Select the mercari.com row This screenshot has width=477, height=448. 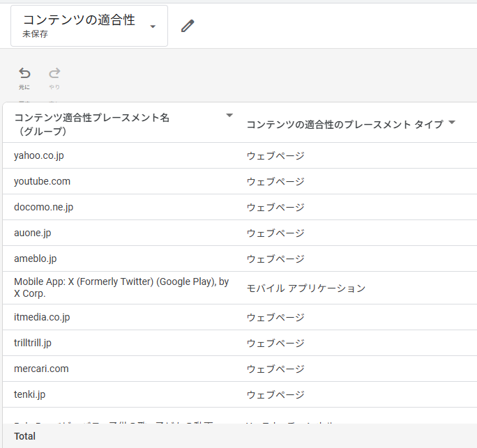click(x=240, y=369)
